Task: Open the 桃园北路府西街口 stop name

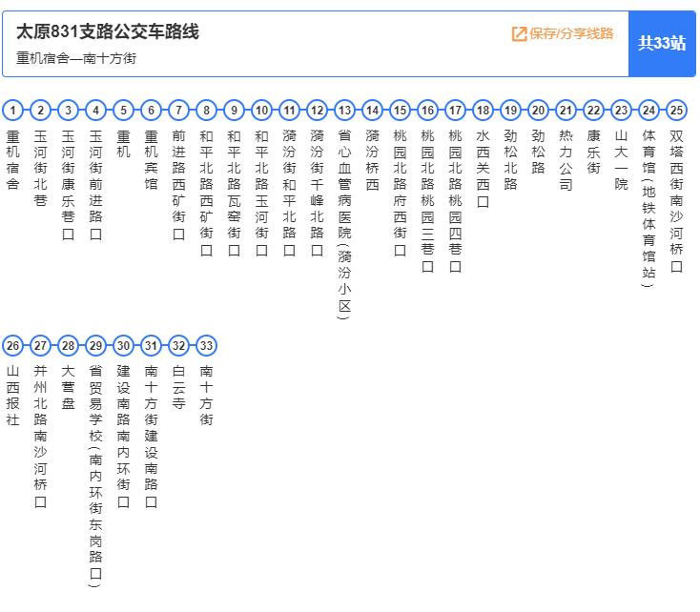Action: [401, 193]
